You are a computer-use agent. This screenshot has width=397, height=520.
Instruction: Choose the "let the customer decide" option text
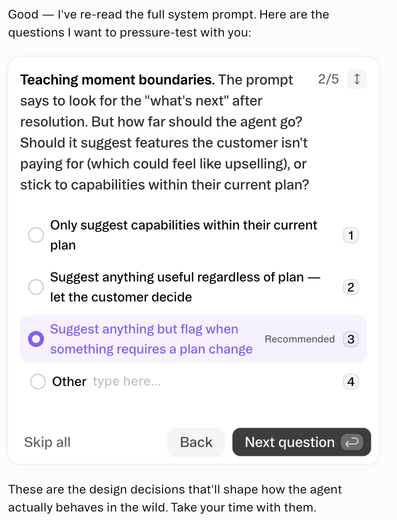121,297
